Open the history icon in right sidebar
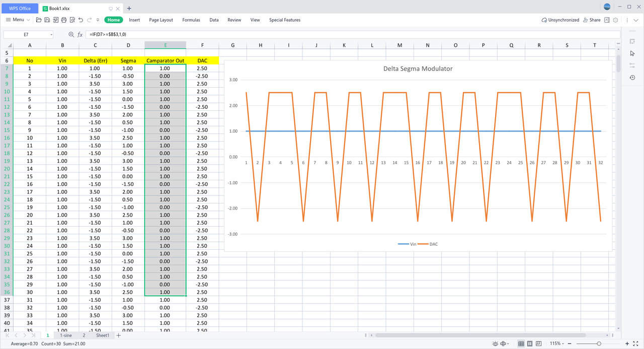Viewport: 644px width, 349px height. point(632,78)
